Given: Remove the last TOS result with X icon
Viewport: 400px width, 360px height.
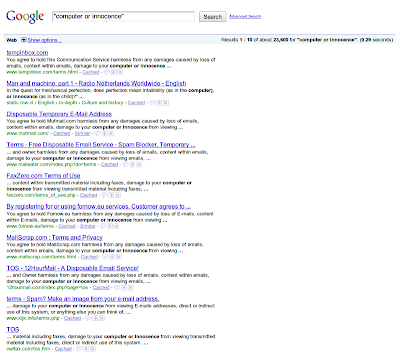Looking at the screenshot, I should pyautogui.click(x=93, y=349).
